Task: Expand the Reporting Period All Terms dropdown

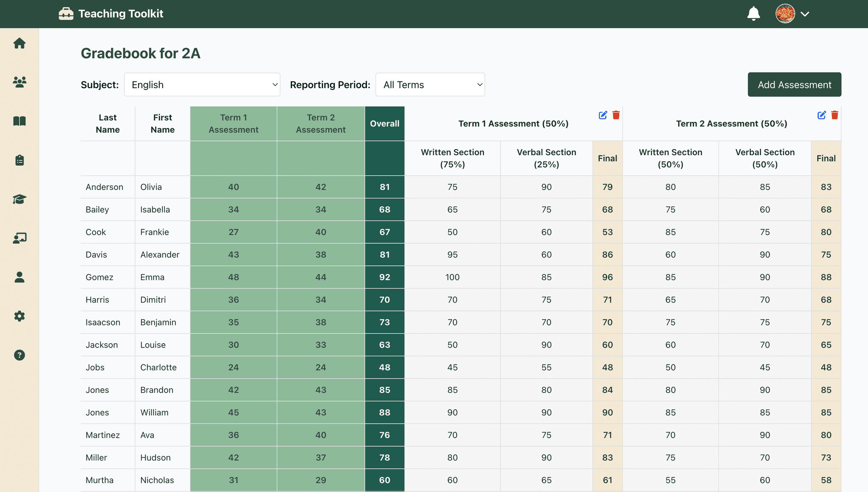Action: (430, 85)
